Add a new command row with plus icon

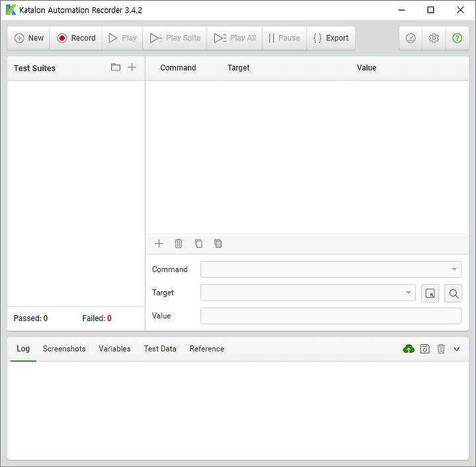tap(159, 244)
